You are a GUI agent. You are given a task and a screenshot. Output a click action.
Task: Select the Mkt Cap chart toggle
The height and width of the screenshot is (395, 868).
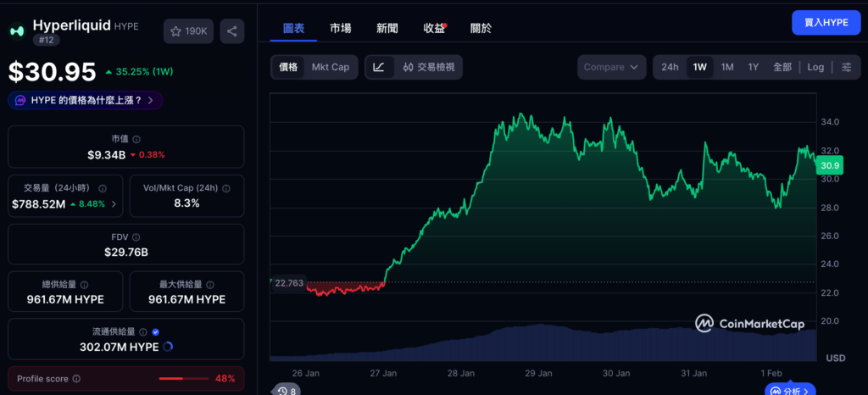click(331, 68)
